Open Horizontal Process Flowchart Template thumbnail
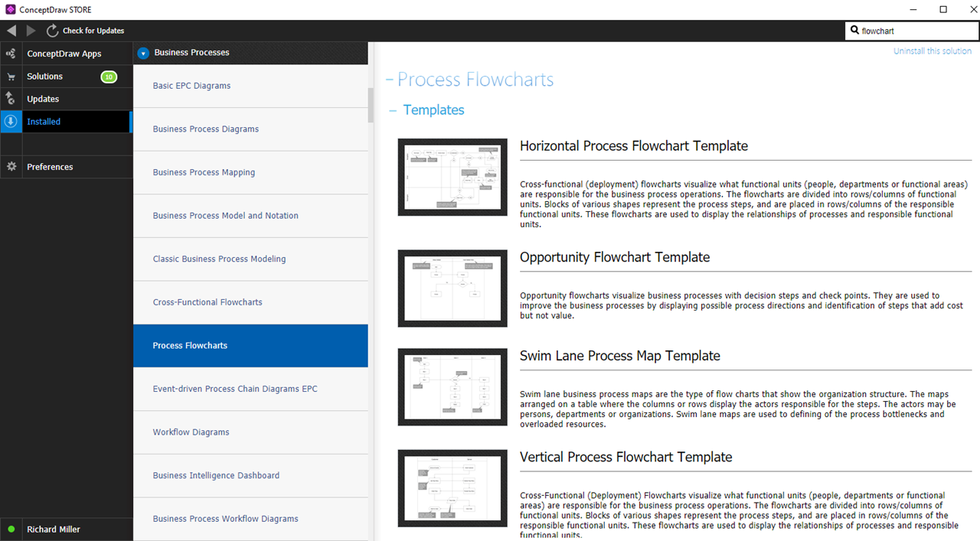Image resolution: width=980 pixels, height=541 pixels. pos(452,177)
